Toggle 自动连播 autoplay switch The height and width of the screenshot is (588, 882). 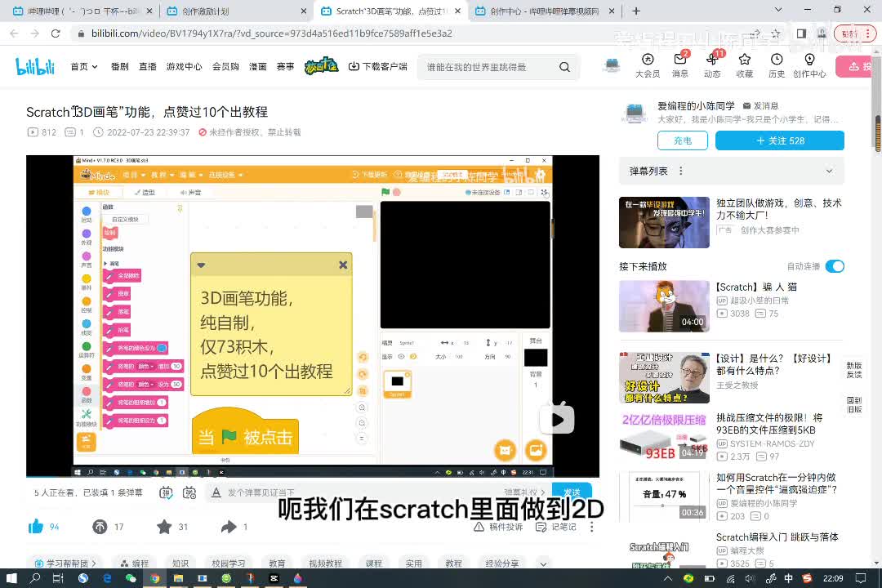click(x=835, y=266)
